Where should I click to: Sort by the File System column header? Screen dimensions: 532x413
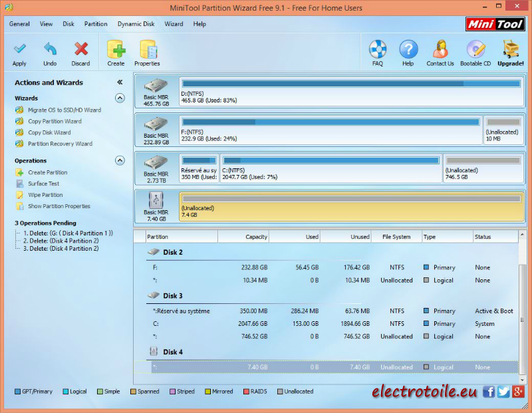396,237
